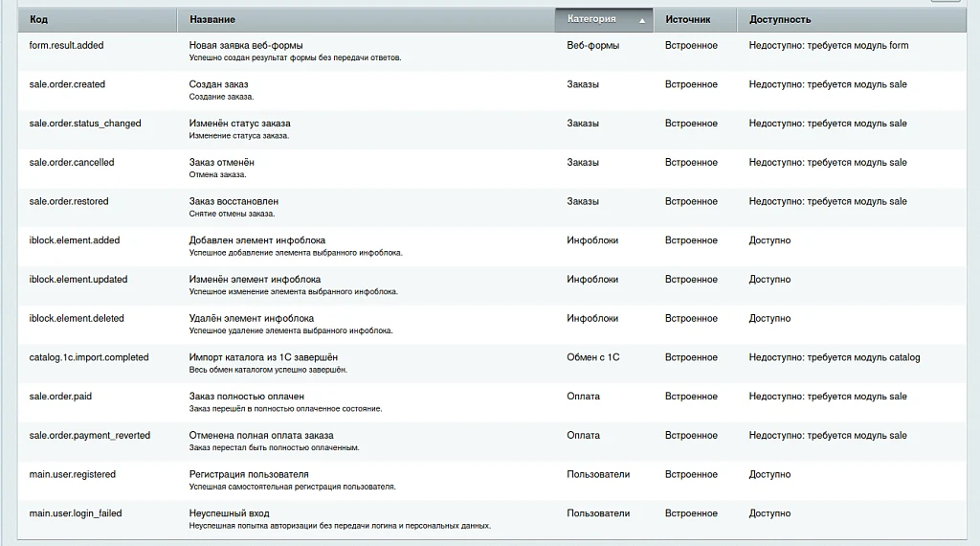Select the iblock.element.deleted code cell
Viewport: 980px width, 546px height.
[x=77, y=318]
